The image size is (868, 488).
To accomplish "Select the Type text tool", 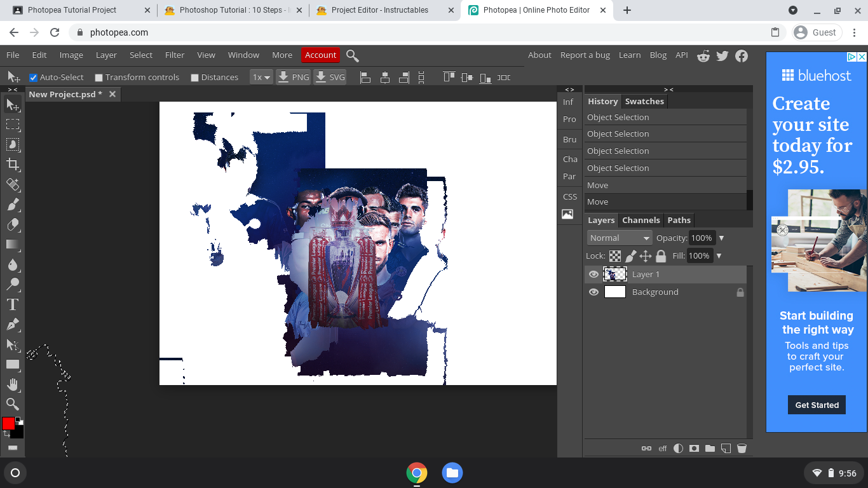I will click(x=13, y=304).
